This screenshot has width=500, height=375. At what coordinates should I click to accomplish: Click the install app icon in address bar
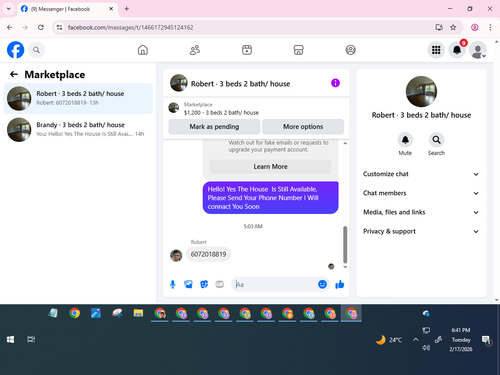tap(439, 27)
